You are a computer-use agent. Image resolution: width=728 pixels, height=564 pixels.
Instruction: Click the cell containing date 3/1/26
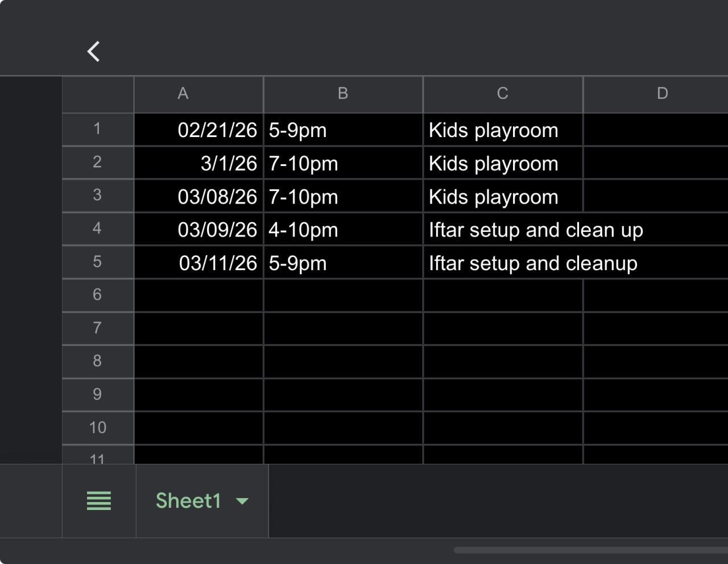click(x=198, y=164)
